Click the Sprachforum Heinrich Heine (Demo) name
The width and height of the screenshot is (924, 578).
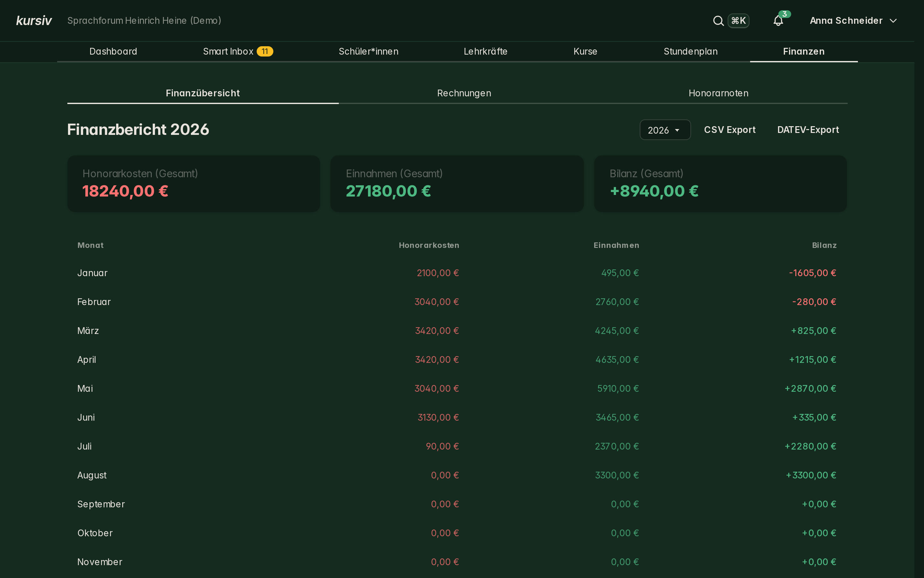tap(144, 21)
